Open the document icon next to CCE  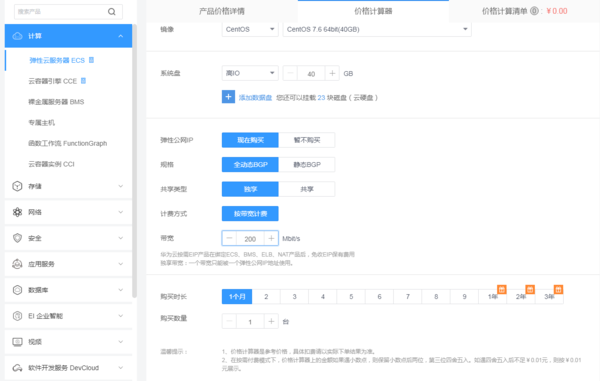click(x=83, y=81)
